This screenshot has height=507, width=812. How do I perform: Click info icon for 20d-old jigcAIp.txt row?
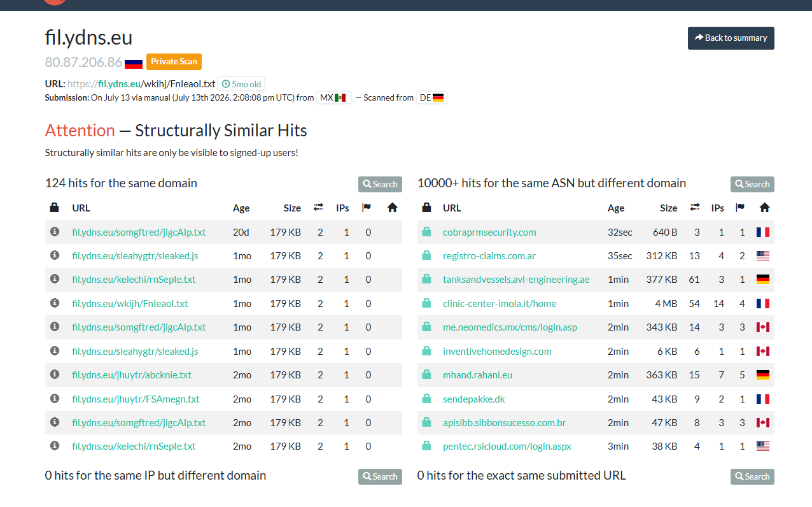point(55,231)
